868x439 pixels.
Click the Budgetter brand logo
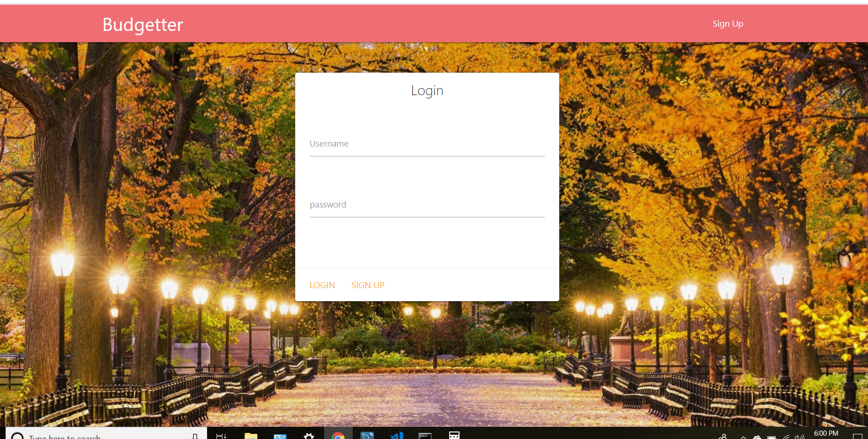tap(143, 25)
